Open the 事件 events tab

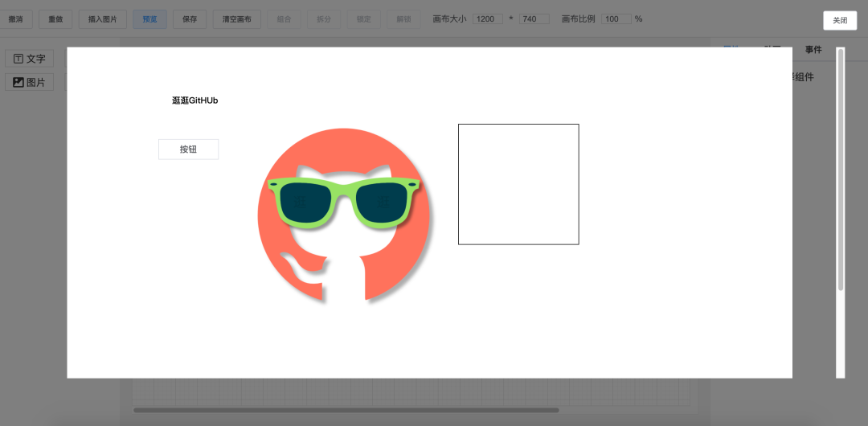click(813, 50)
